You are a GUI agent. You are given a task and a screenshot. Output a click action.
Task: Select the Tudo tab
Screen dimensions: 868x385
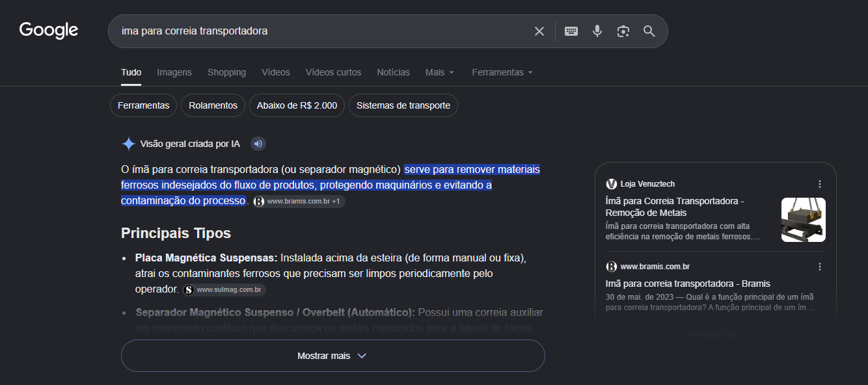coord(131,72)
